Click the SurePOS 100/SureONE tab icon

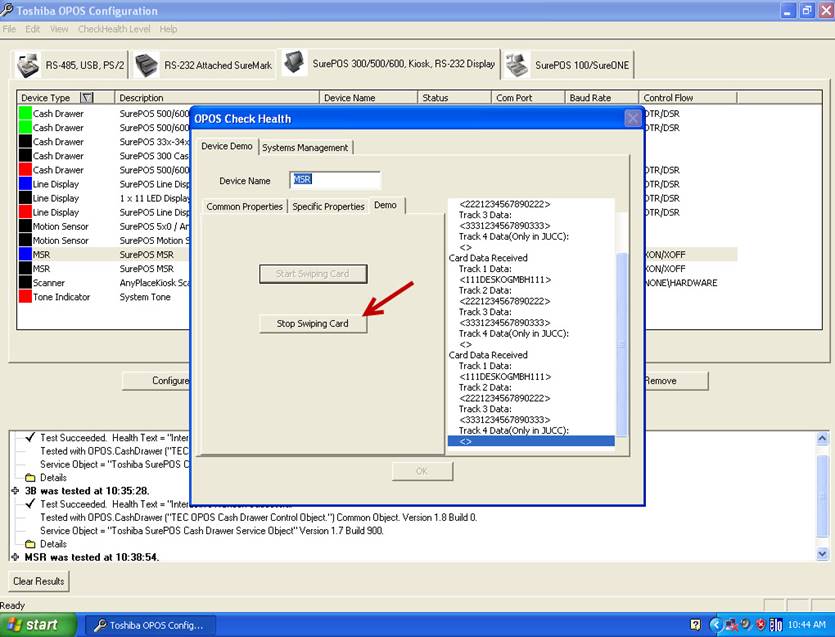pyautogui.click(x=517, y=66)
